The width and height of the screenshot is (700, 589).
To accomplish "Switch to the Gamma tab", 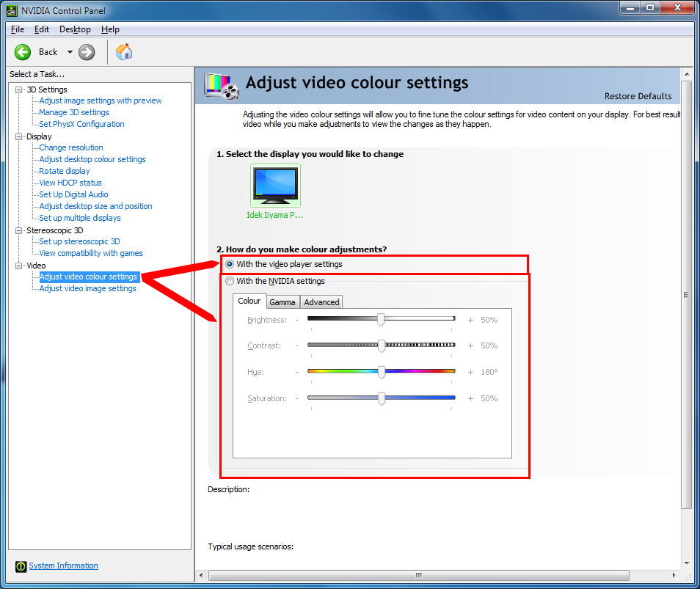I will pyautogui.click(x=282, y=302).
